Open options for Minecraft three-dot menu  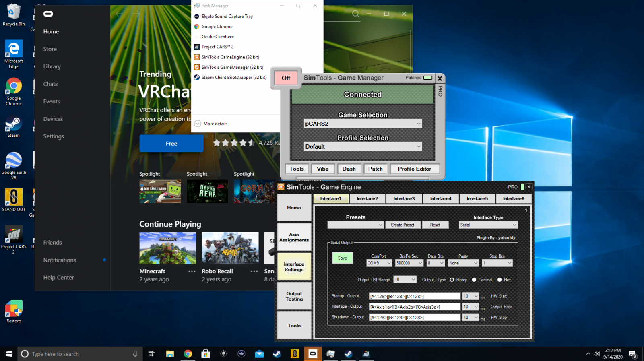click(192, 272)
